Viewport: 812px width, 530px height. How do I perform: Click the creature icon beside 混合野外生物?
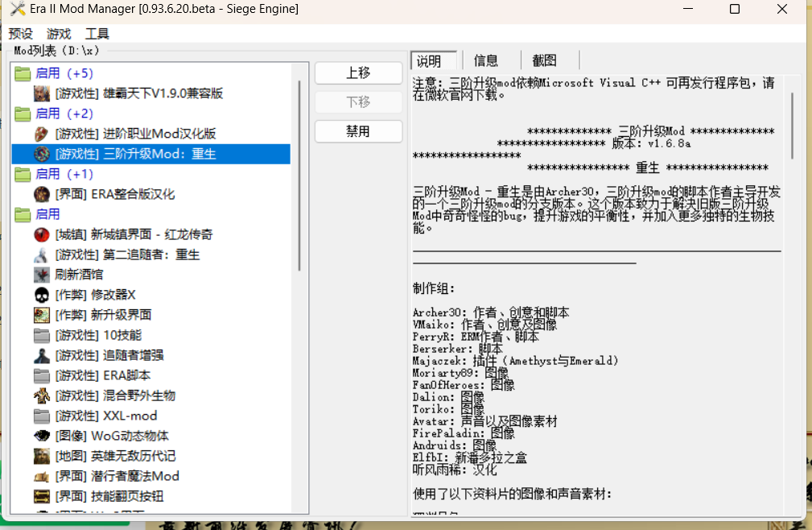42,395
